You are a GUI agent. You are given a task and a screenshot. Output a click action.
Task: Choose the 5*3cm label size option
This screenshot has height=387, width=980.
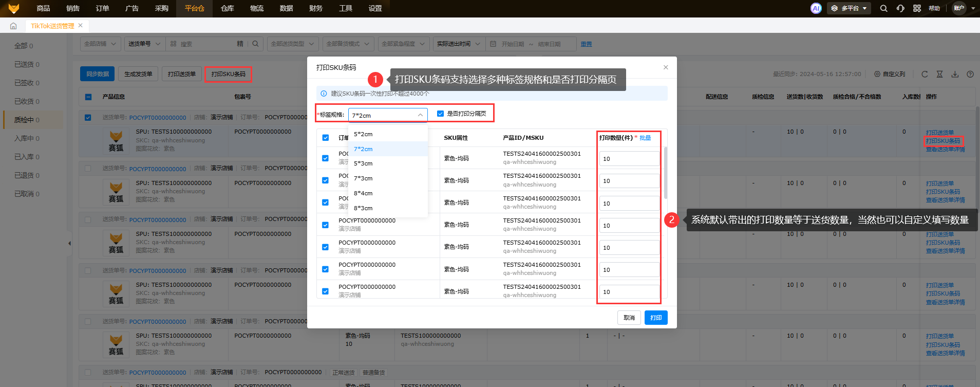coord(388,163)
